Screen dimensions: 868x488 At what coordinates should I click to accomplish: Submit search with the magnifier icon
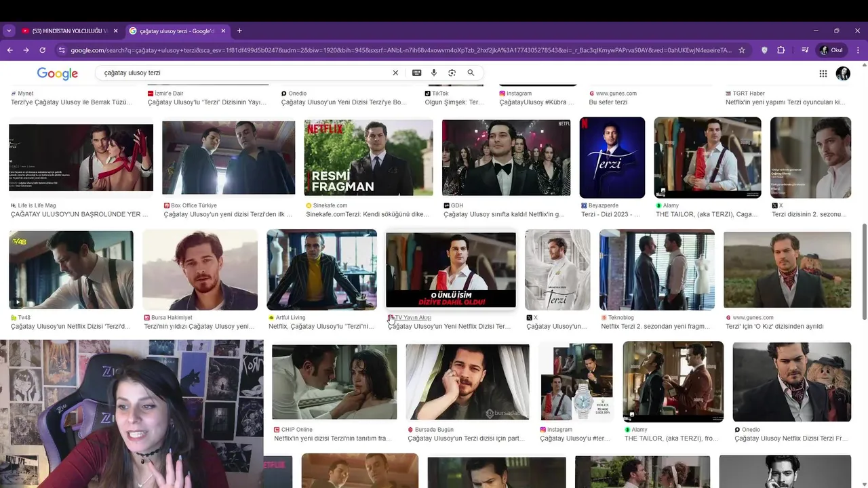tap(471, 73)
